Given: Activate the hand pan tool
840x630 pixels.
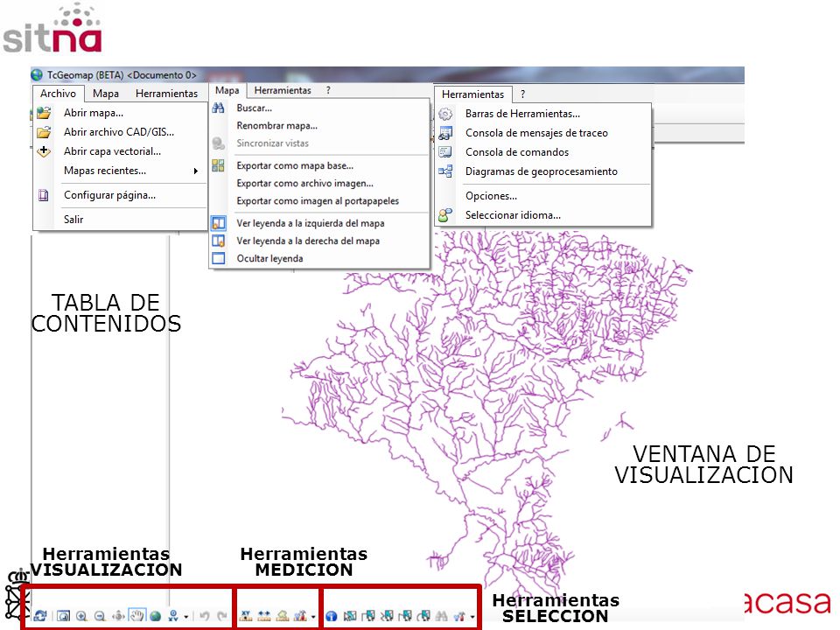Looking at the screenshot, I should tap(137, 615).
